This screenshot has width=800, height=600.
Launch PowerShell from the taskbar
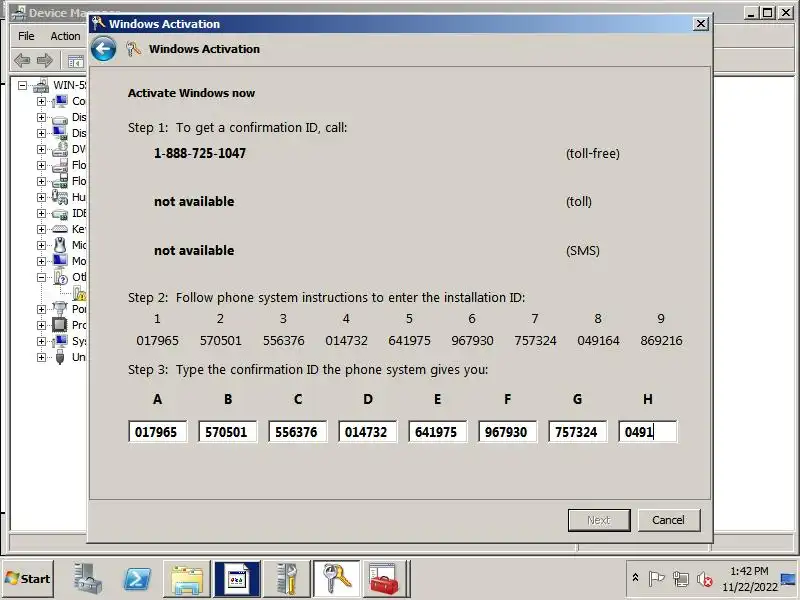point(137,579)
